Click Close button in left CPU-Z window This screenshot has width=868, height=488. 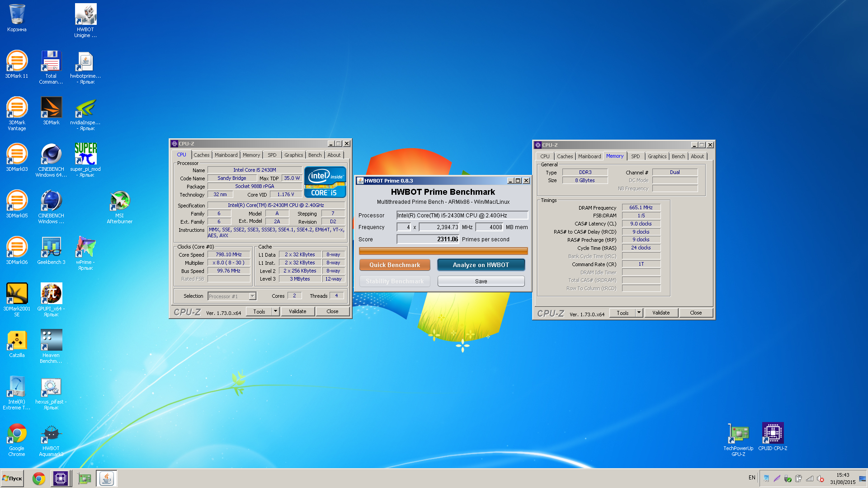point(332,311)
